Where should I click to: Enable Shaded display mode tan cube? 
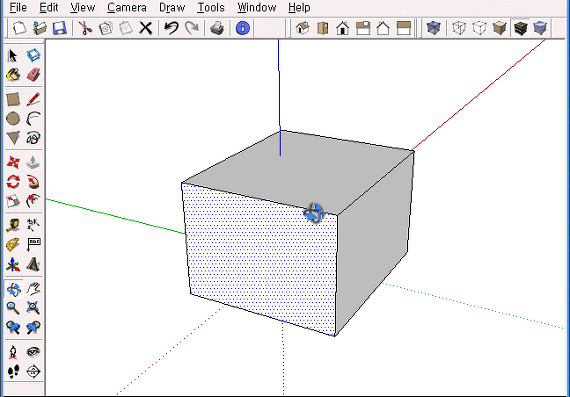pyautogui.click(x=499, y=28)
